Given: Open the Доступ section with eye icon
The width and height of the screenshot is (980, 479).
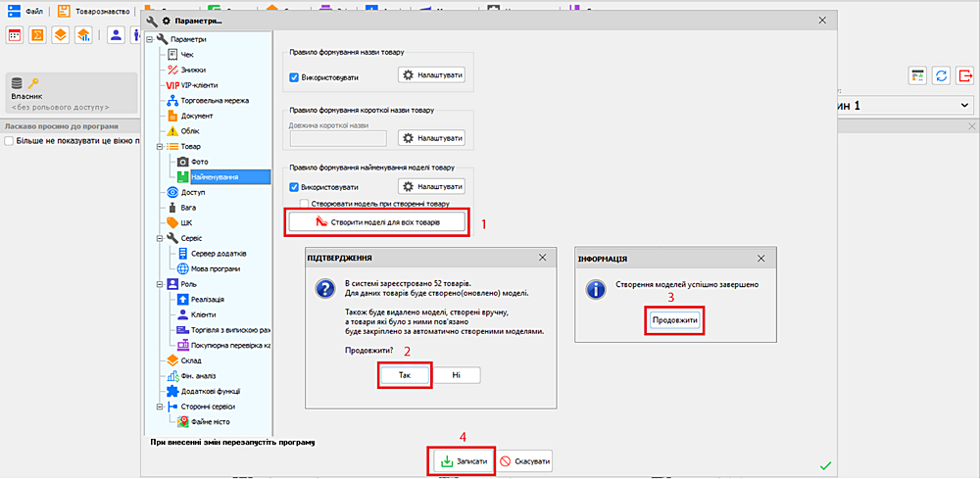Looking at the screenshot, I should point(192,192).
